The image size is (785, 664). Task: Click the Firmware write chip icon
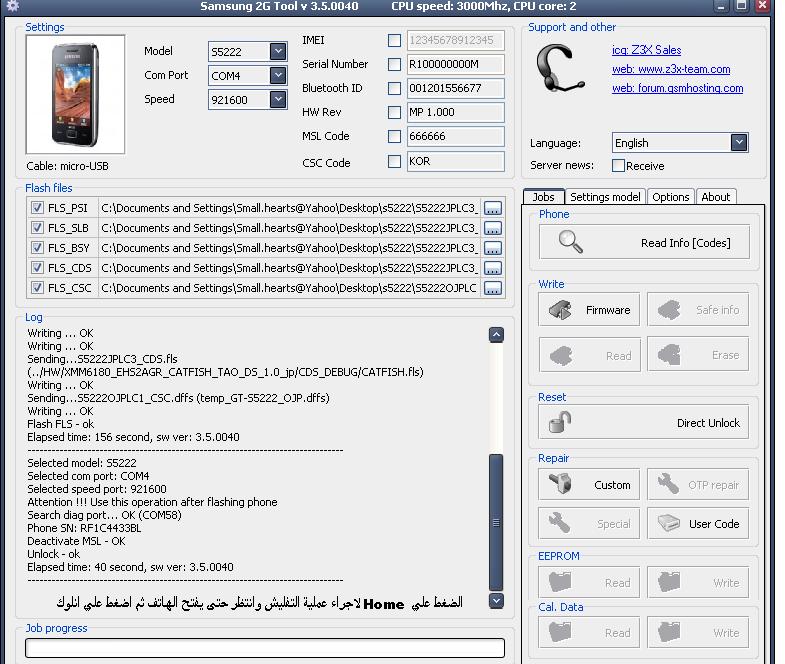[560, 310]
